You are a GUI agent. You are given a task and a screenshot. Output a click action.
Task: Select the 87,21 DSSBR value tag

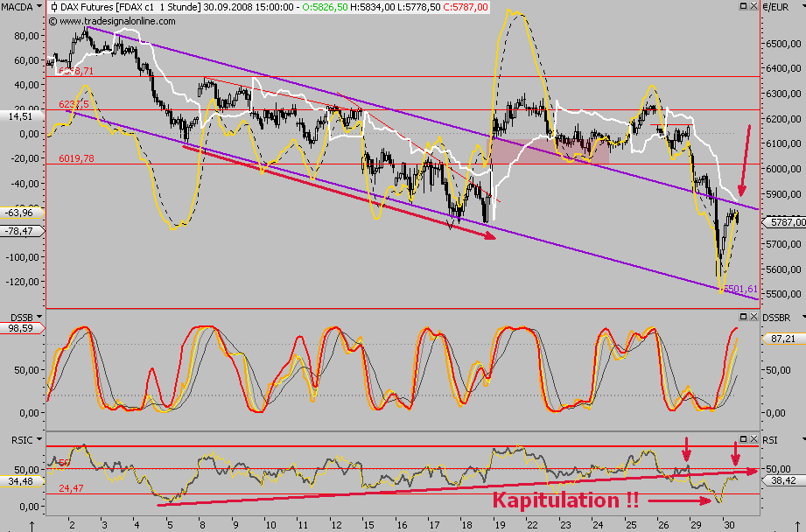click(x=783, y=339)
